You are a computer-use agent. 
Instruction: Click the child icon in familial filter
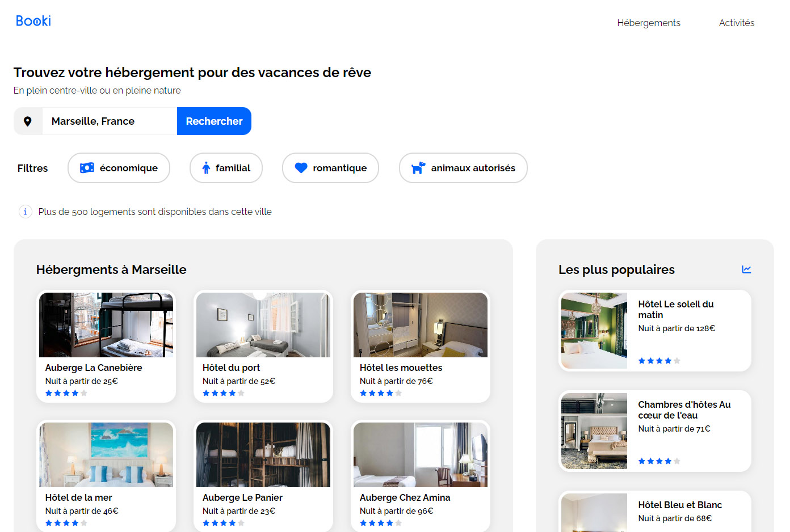[x=206, y=168]
